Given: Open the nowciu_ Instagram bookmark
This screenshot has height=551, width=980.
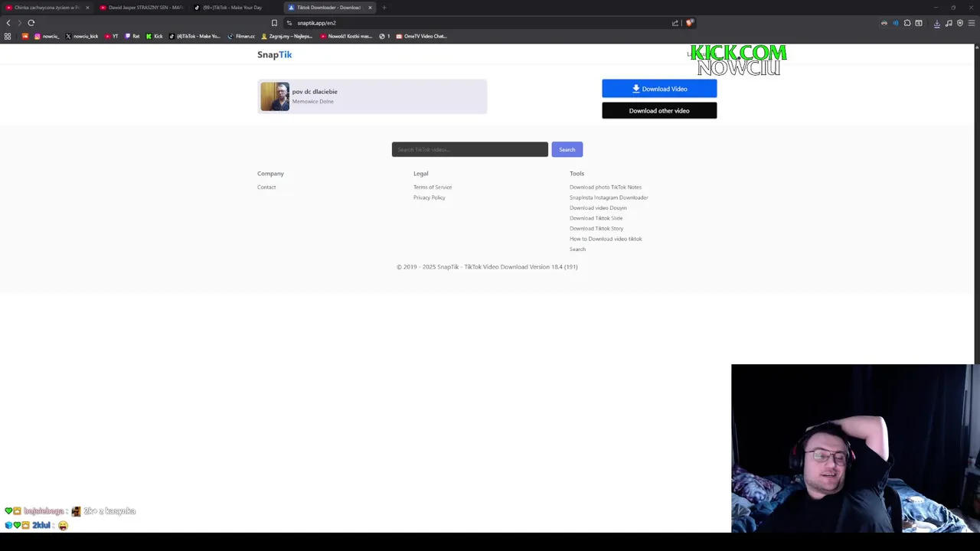Looking at the screenshot, I should coord(47,36).
